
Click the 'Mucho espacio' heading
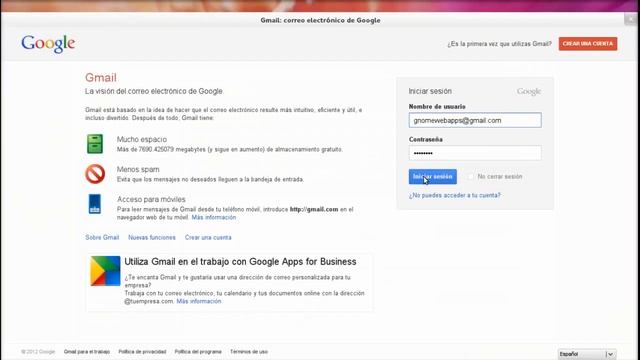pos(142,140)
